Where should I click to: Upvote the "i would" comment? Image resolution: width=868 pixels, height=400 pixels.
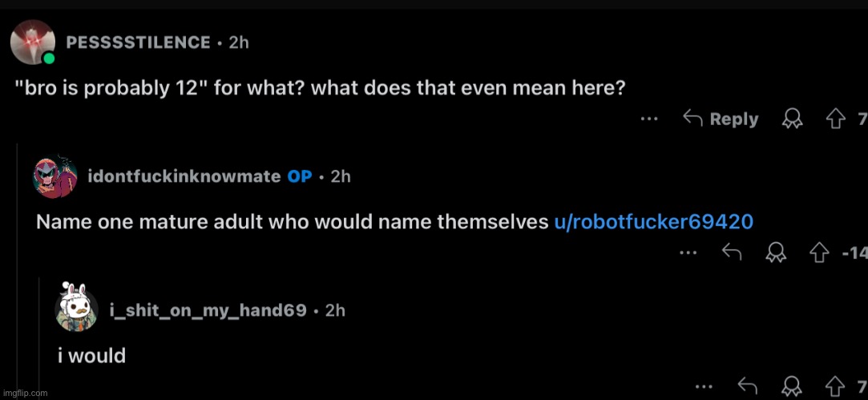coord(835,387)
